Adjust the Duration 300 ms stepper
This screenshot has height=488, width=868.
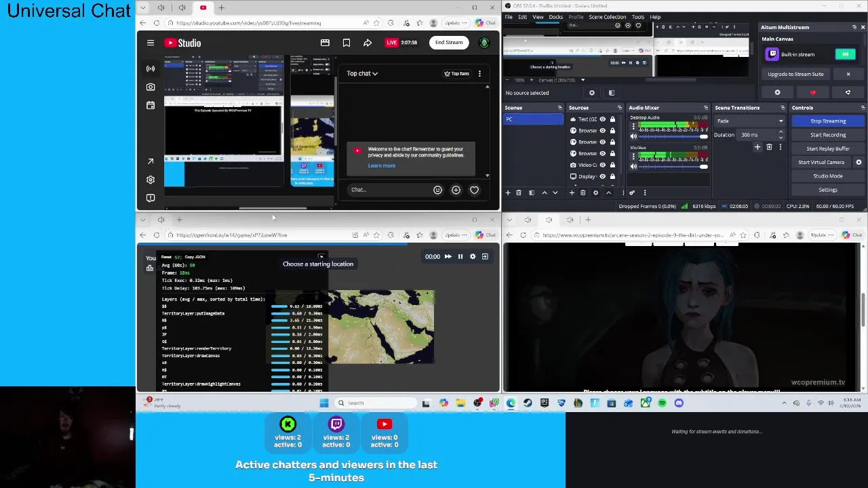(x=781, y=135)
